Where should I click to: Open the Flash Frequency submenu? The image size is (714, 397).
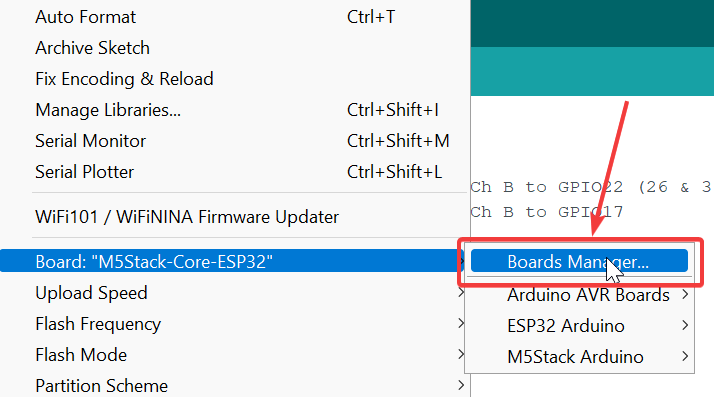tap(235, 324)
